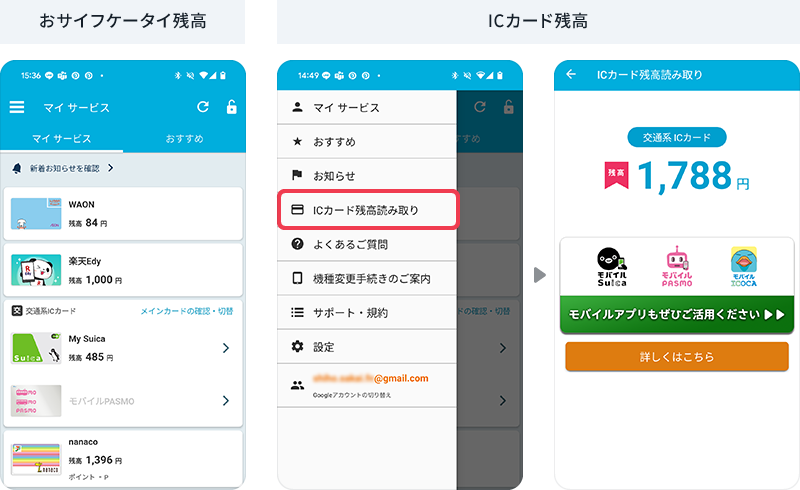Select お知らせ in the drawer menu
Screen dimensions: 800x490
coord(367,176)
